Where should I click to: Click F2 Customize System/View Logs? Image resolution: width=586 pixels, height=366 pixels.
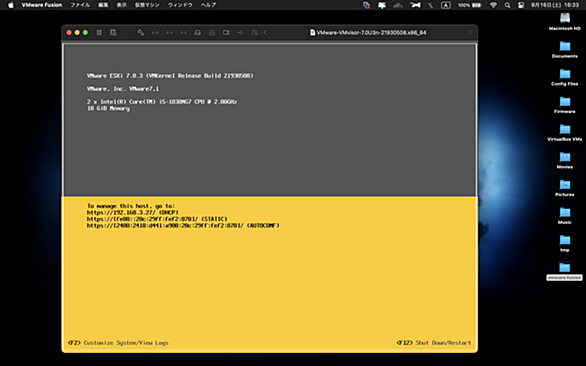click(118, 343)
